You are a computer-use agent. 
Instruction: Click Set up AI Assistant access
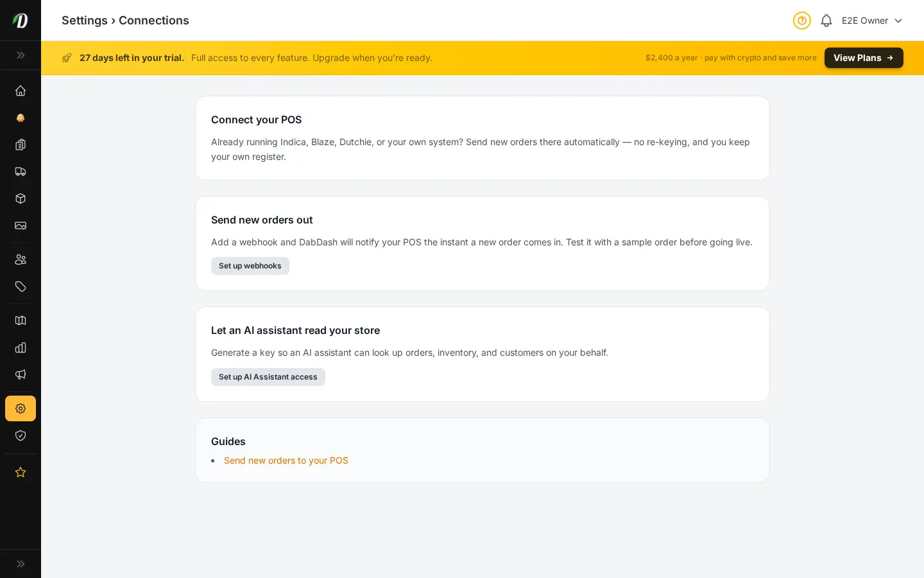(x=268, y=377)
